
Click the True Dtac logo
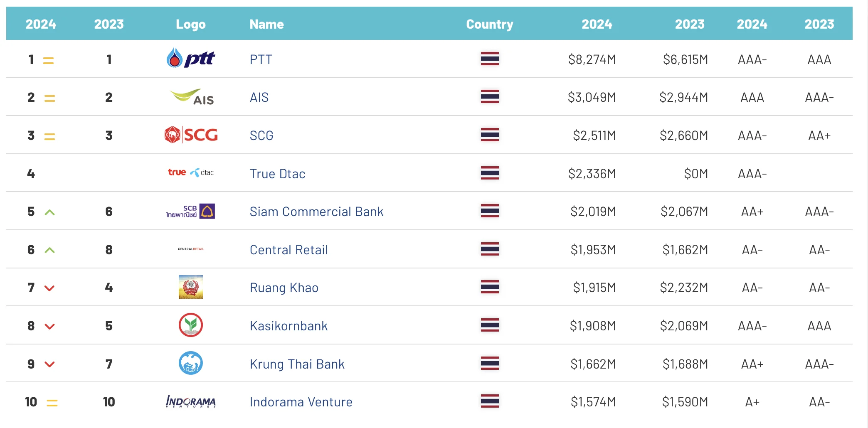[191, 172]
